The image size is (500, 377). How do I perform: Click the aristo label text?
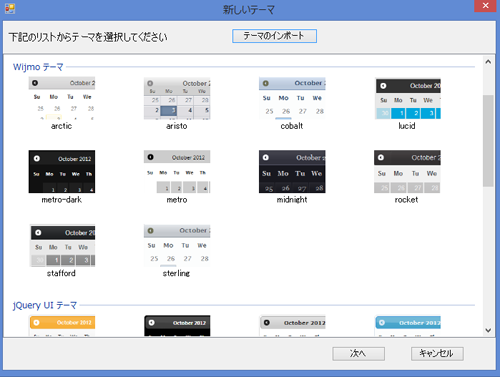pos(177,126)
